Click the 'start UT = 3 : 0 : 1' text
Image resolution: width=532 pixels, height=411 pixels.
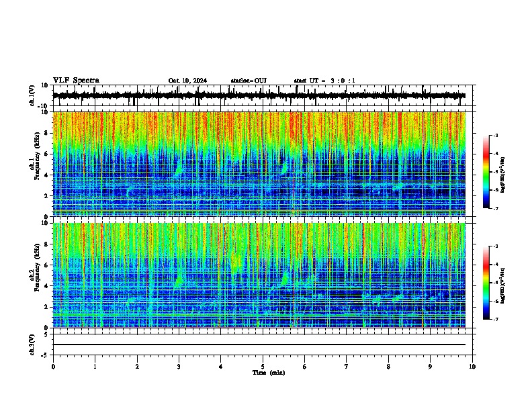pos(324,81)
